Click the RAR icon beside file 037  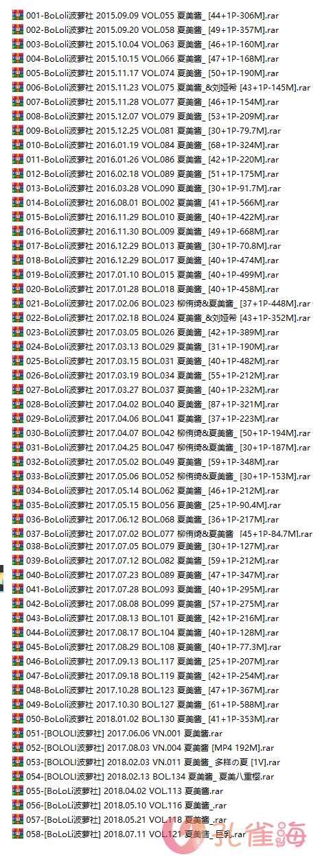pos(18,533)
